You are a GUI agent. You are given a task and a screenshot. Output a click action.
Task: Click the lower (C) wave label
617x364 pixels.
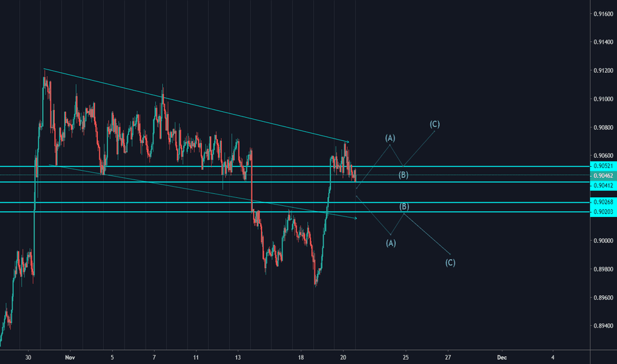click(x=450, y=263)
